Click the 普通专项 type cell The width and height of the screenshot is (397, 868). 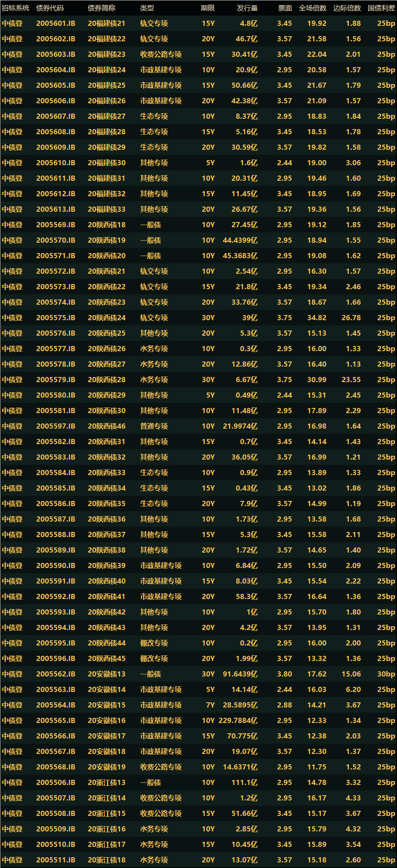[x=154, y=426]
